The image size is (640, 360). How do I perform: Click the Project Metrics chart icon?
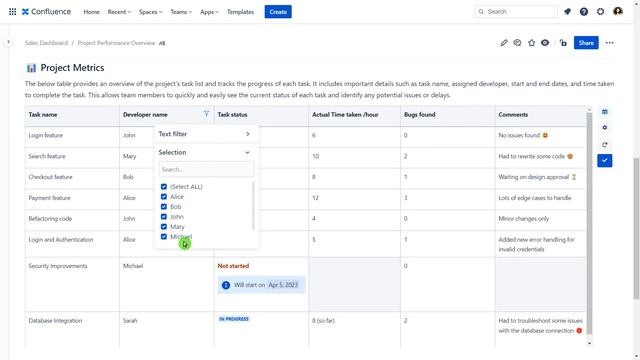click(31, 68)
